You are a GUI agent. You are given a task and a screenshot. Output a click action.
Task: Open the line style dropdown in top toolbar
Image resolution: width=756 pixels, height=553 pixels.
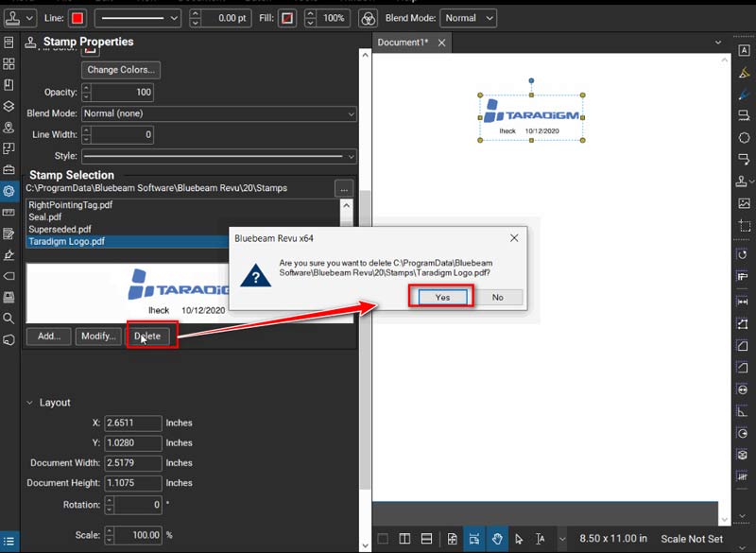(138, 18)
